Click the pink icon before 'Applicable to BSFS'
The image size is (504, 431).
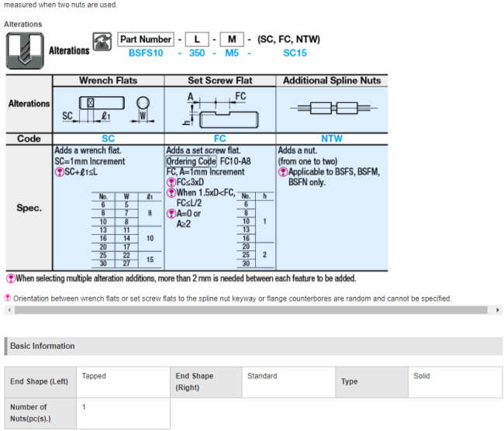pyautogui.click(x=282, y=171)
